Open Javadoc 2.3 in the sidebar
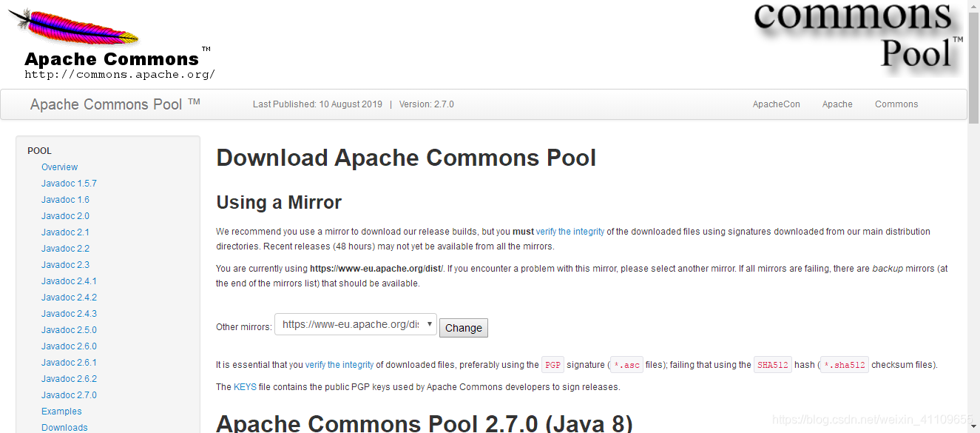 click(x=65, y=265)
